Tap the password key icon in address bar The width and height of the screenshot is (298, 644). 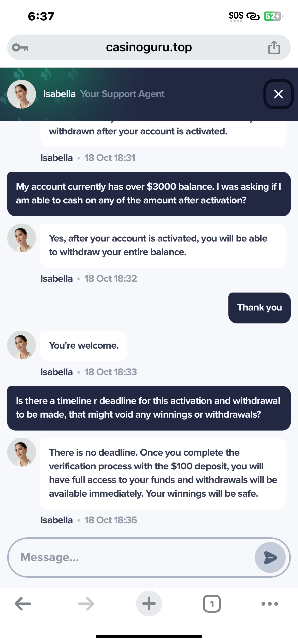tap(20, 47)
